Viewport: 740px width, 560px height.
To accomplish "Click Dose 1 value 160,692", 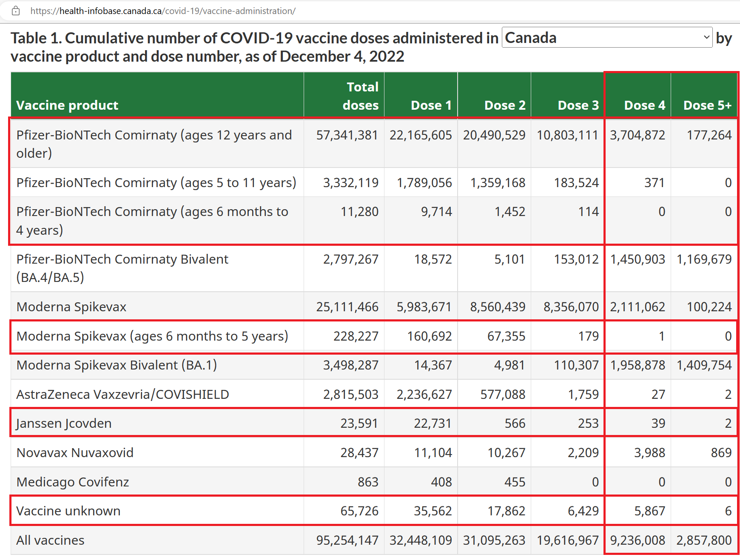I will (430, 336).
